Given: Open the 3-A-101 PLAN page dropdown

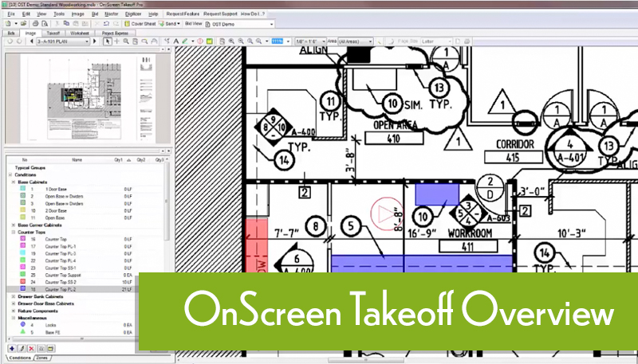Looking at the screenshot, I should (x=63, y=41).
